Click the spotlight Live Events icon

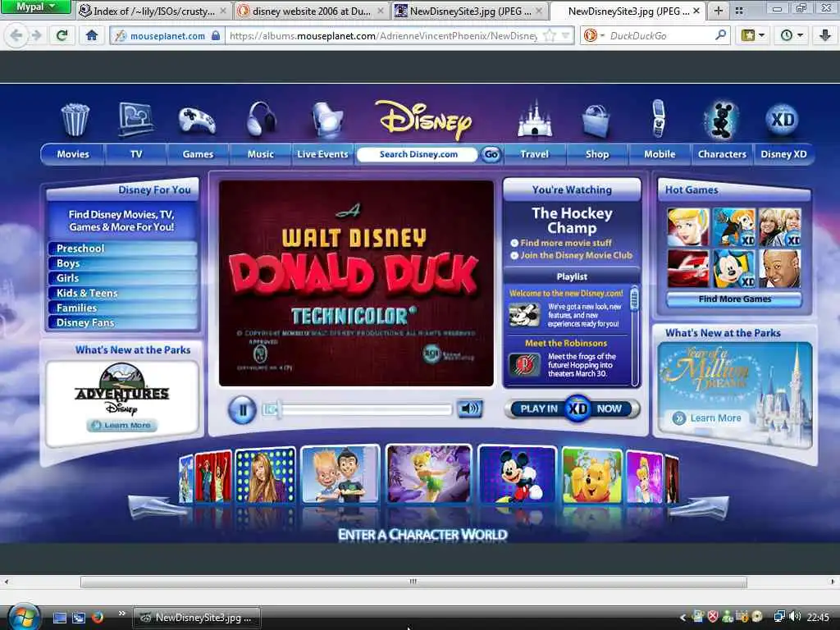coord(327,119)
